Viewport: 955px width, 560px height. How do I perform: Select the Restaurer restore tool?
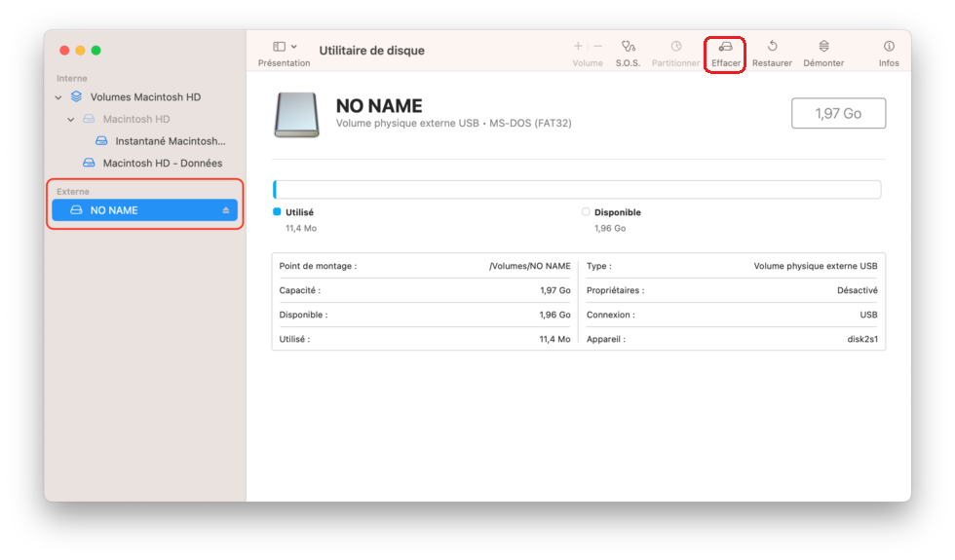(772, 53)
